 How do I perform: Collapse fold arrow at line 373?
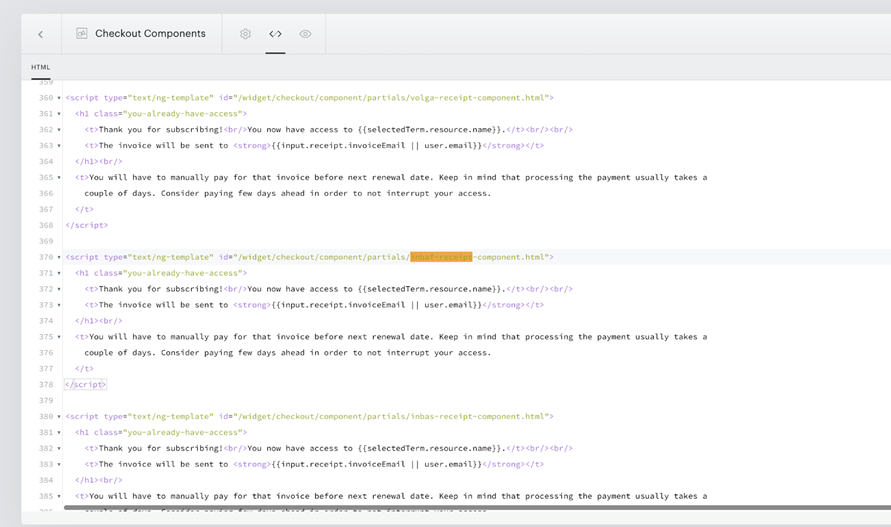point(59,305)
